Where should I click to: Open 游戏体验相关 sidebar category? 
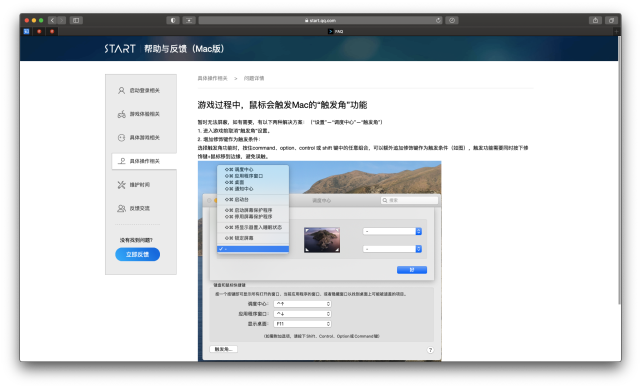pyautogui.click(x=141, y=114)
